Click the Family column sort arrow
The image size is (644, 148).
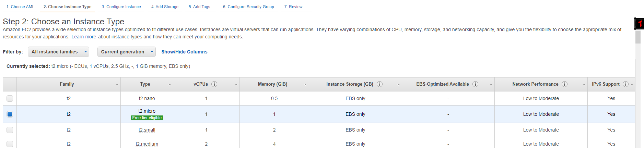117,85
